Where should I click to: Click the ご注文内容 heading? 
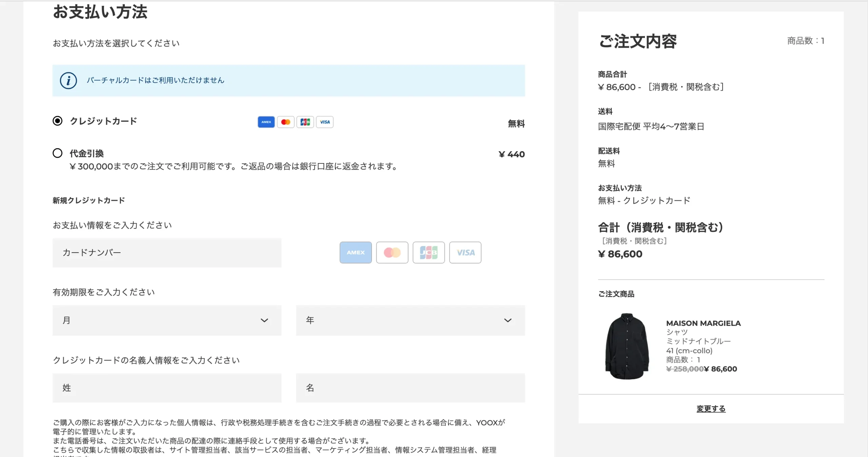638,41
